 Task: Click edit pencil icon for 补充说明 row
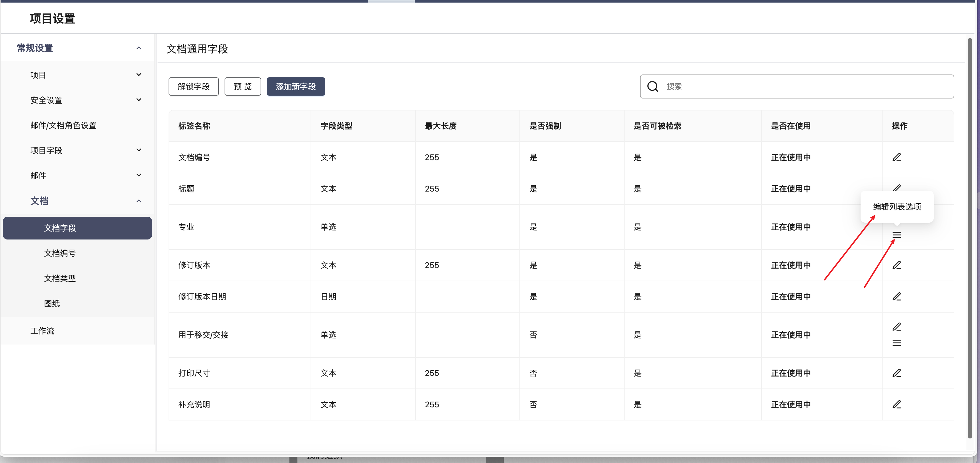[896, 404]
